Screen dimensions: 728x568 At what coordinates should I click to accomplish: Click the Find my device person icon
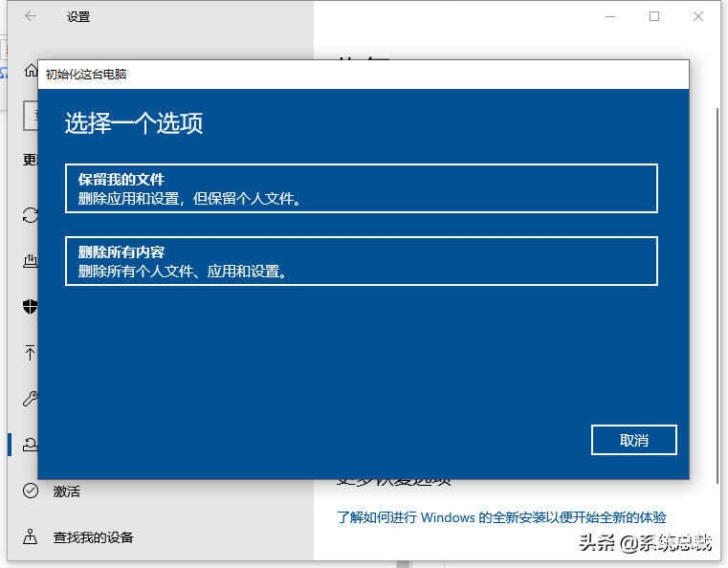31,536
